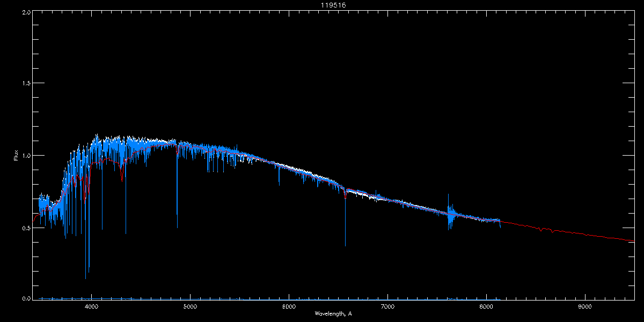Click the 6000 wavelength tick label
This screenshot has width=644, height=322.
[x=289, y=307]
